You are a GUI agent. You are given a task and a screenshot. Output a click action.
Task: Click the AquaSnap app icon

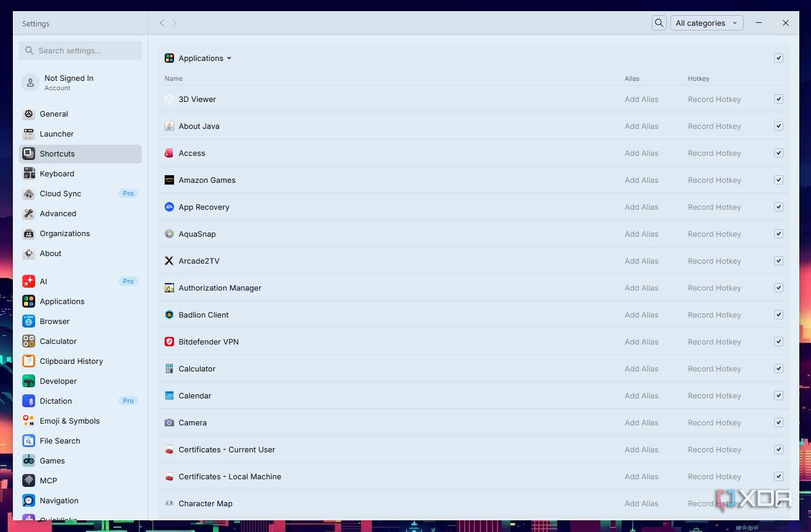tap(169, 234)
